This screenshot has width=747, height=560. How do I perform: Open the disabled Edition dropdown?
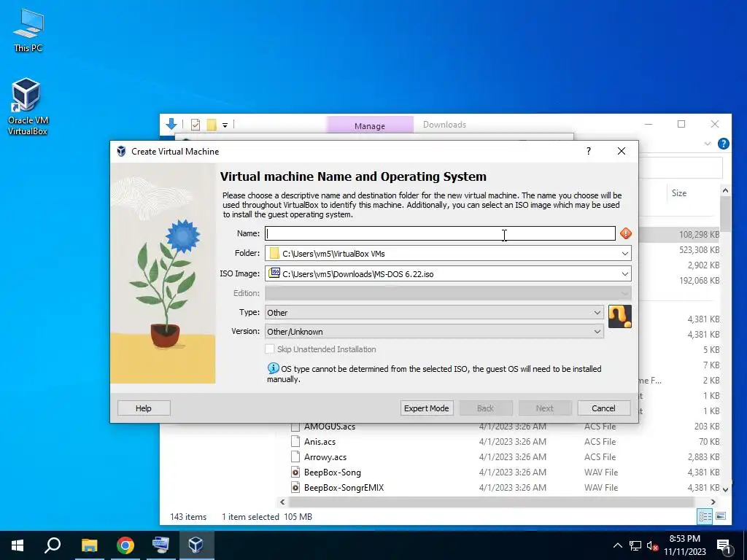[x=448, y=293]
